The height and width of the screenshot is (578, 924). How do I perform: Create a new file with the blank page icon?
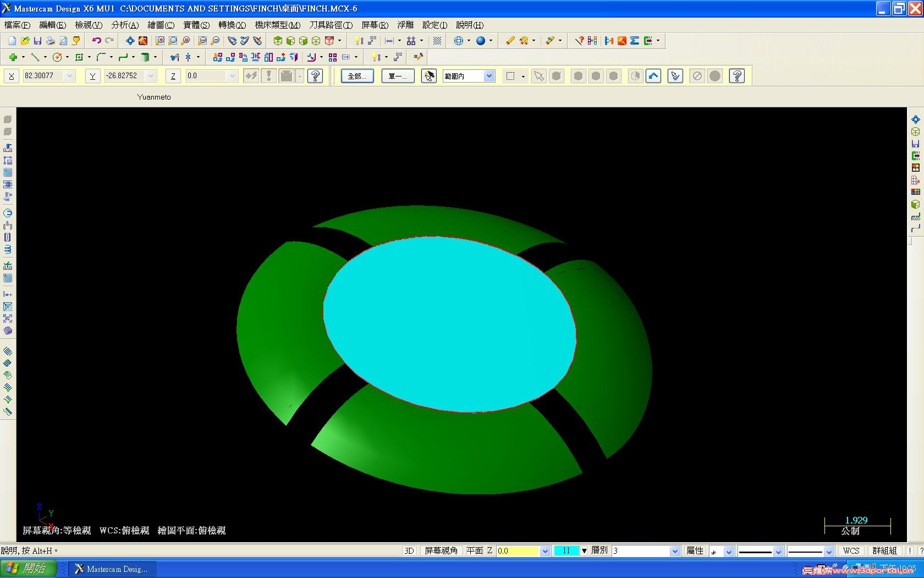coord(12,41)
